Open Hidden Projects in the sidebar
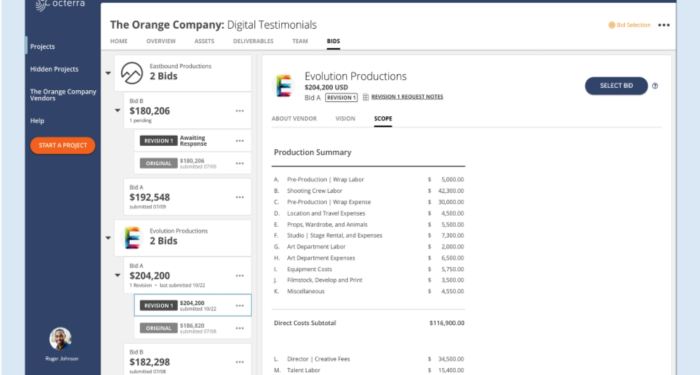700x375 pixels. tap(54, 69)
